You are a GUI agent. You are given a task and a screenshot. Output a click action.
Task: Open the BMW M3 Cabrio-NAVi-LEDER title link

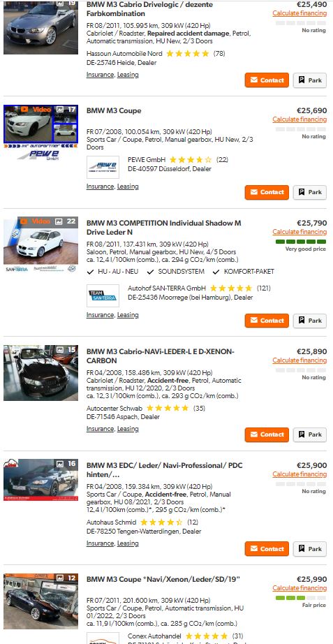(x=160, y=356)
